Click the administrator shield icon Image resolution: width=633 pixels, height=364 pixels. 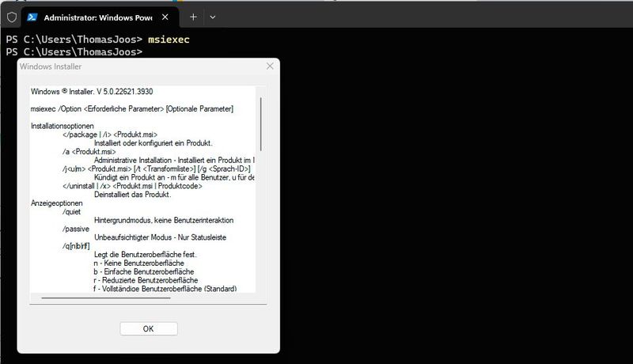(x=12, y=17)
